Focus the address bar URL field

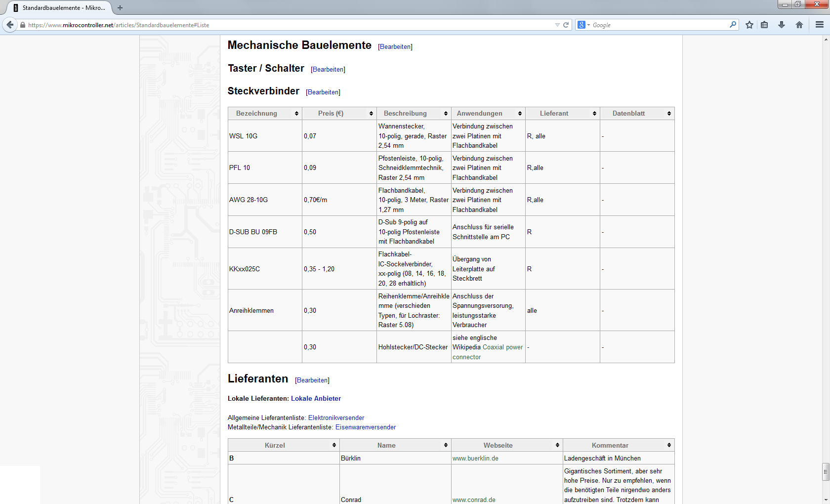(x=289, y=25)
